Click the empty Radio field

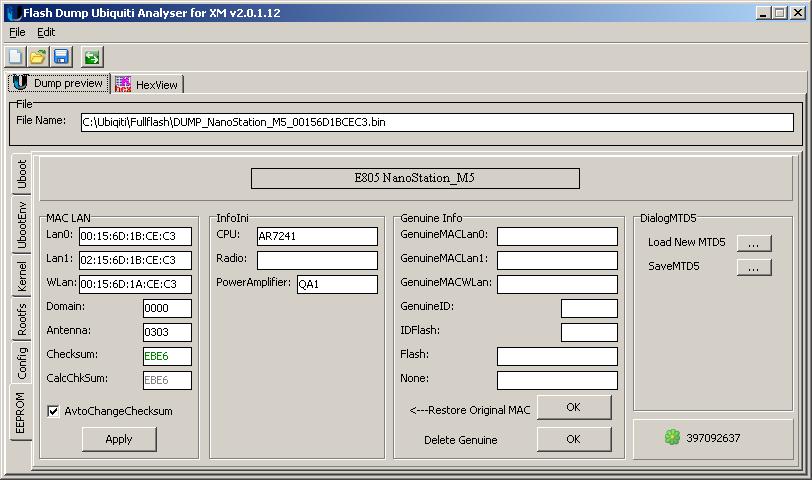[317, 260]
